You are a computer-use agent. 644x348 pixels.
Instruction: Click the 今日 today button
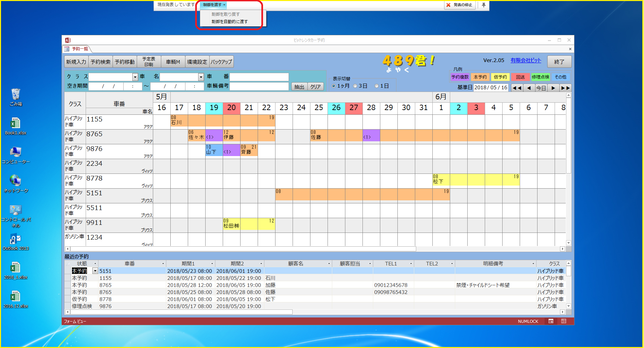541,88
